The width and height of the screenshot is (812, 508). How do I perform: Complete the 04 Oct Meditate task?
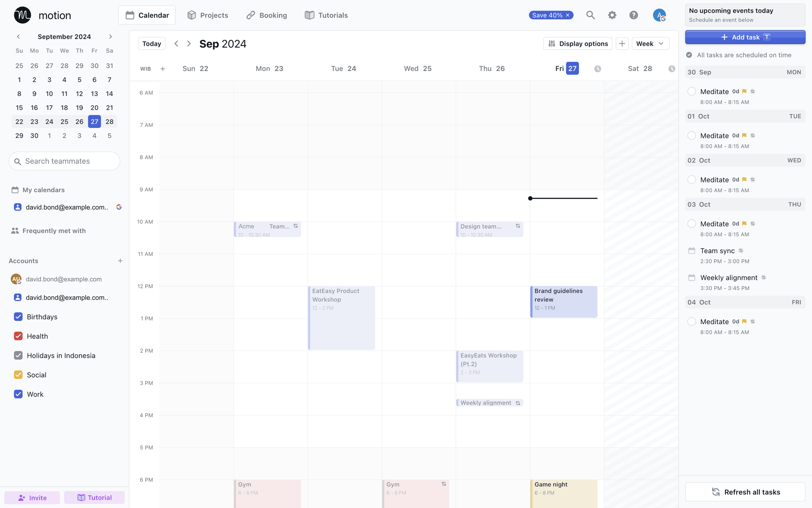691,321
